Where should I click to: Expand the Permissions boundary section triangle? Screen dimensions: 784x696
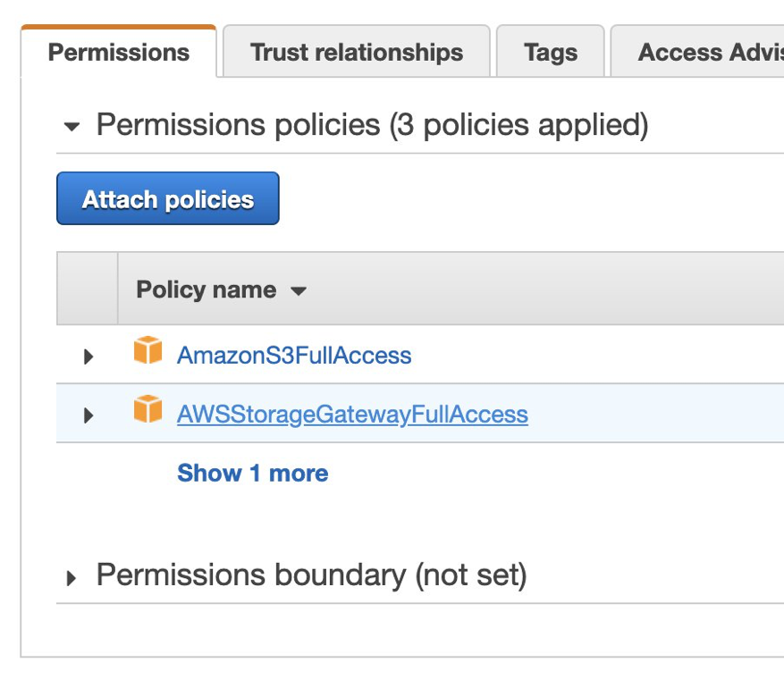(x=72, y=578)
